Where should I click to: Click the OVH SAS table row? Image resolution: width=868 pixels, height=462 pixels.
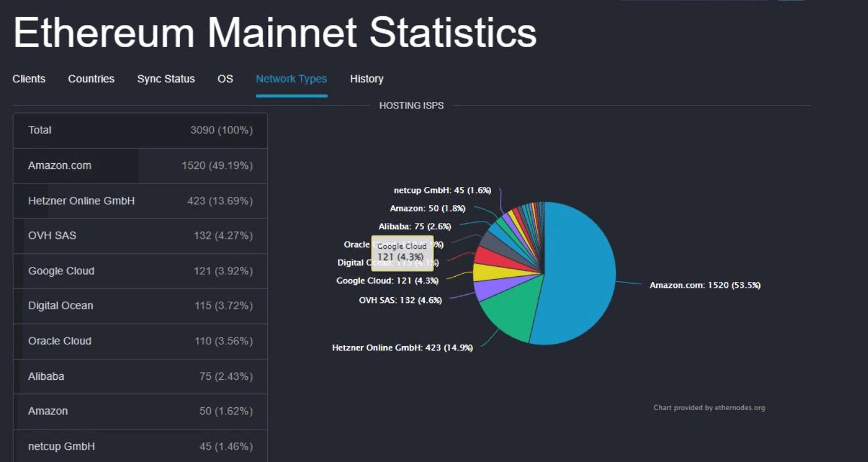pyautogui.click(x=140, y=236)
